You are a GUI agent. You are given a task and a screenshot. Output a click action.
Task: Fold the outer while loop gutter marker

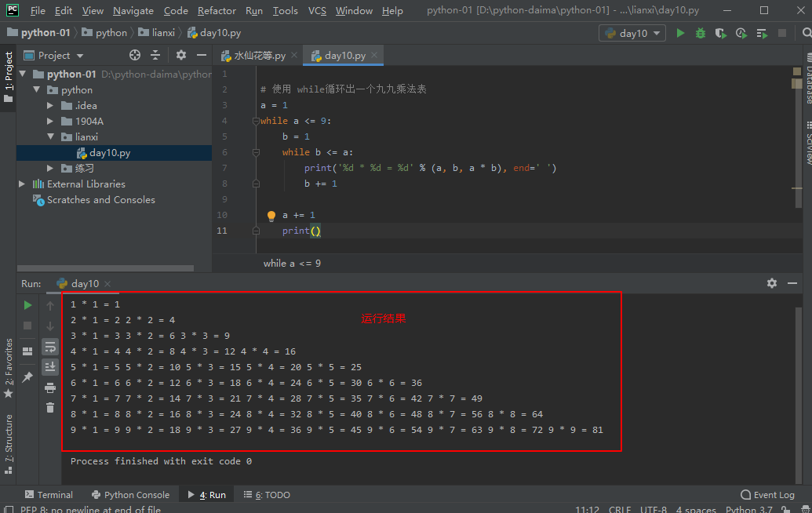(256, 121)
